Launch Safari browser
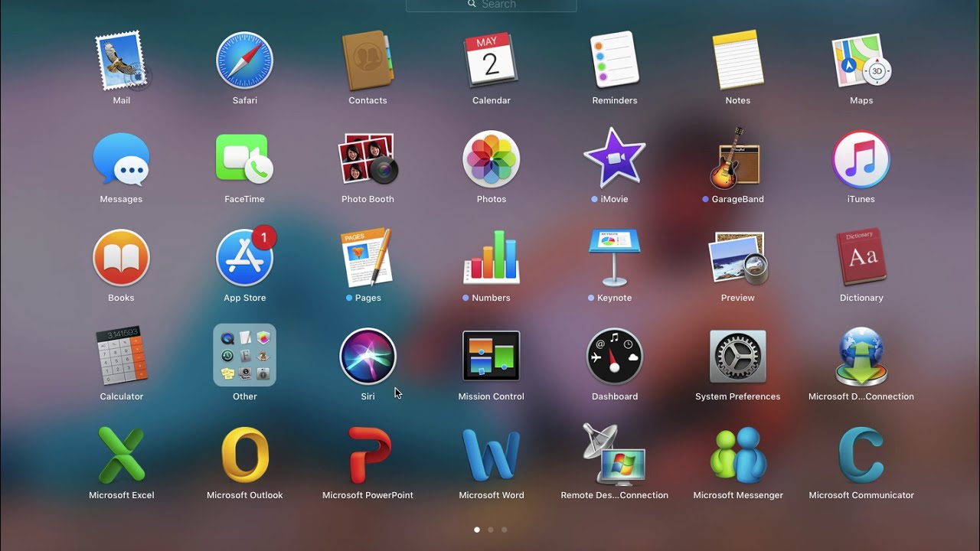Image resolution: width=980 pixels, height=551 pixels. [244, 60]
